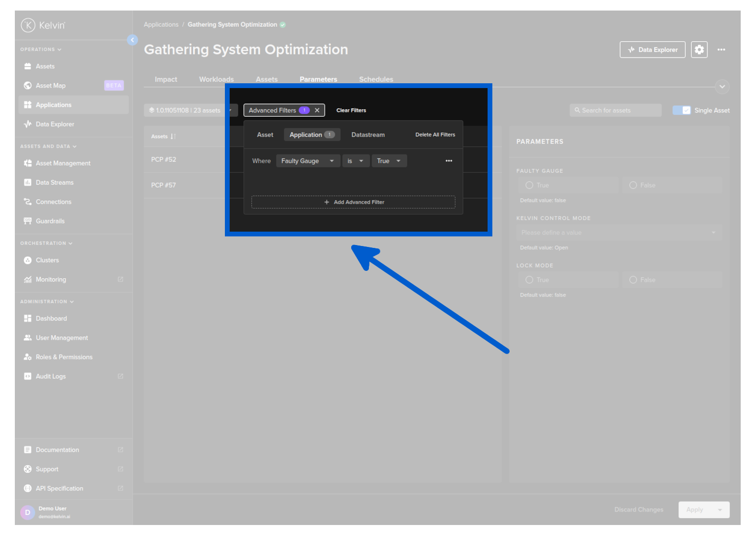Image resolution: width=756 pixels, height=536 pixels.
Task: Toggle the Single Asset switch
Action: pyautogui.click(x=681, y=111)
